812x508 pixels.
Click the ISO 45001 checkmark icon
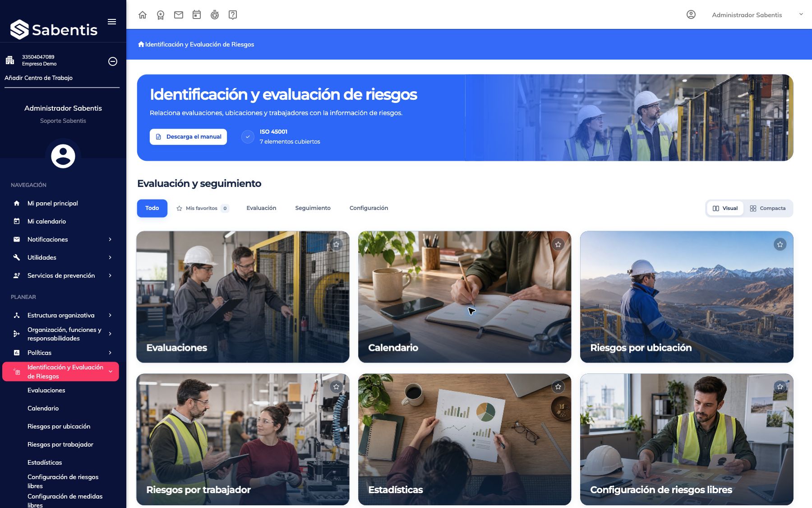[248, 136]
